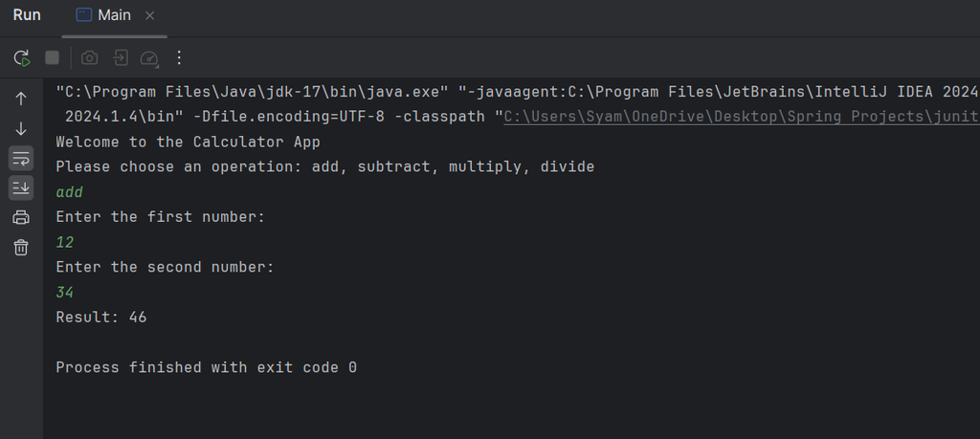Rerun the Main application
The image size is (980, 439).
(21, 58)
